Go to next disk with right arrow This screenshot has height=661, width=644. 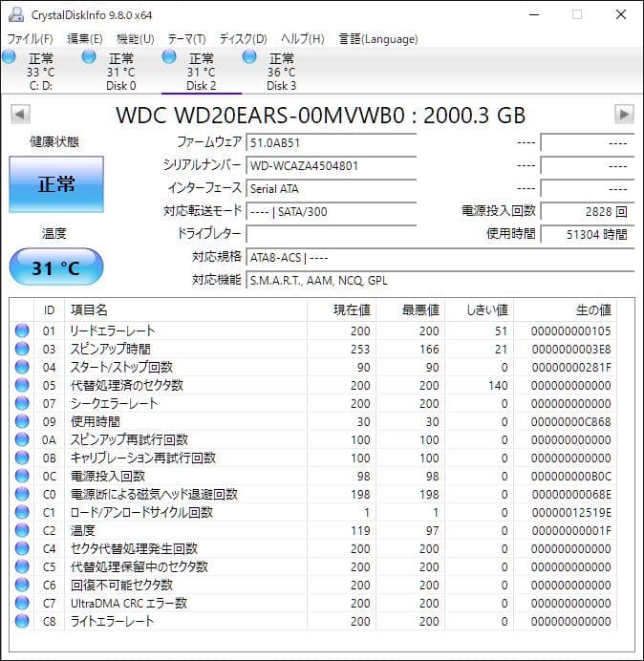(624, 115)
